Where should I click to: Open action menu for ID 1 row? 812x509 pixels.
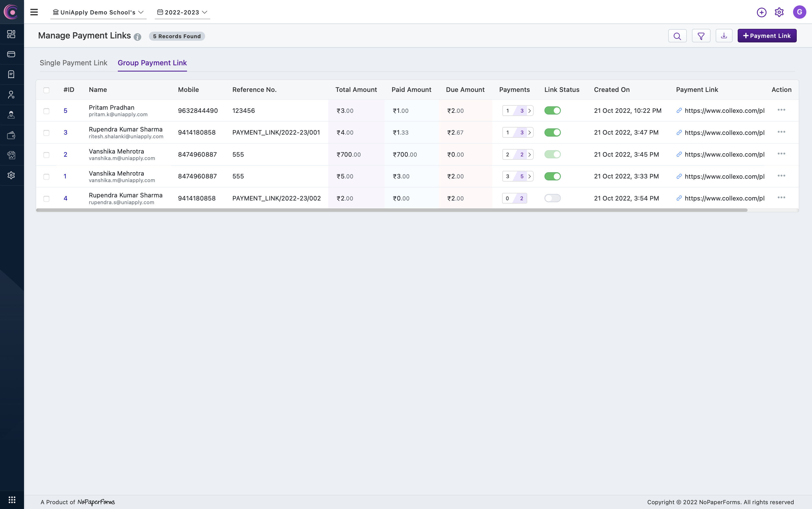(781, 176)
